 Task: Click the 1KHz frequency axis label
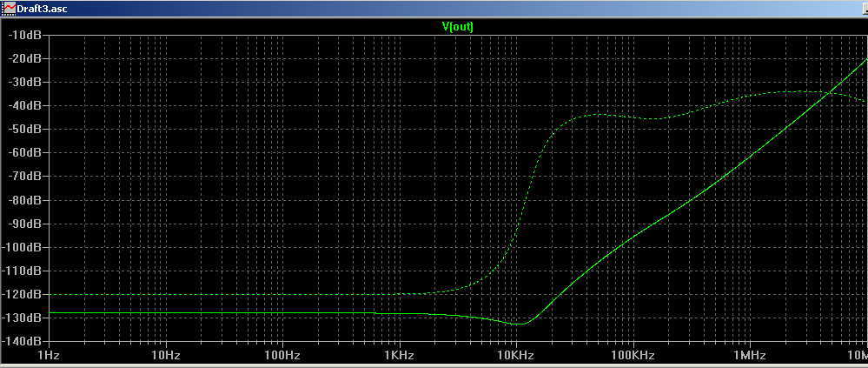coord(399,355)
